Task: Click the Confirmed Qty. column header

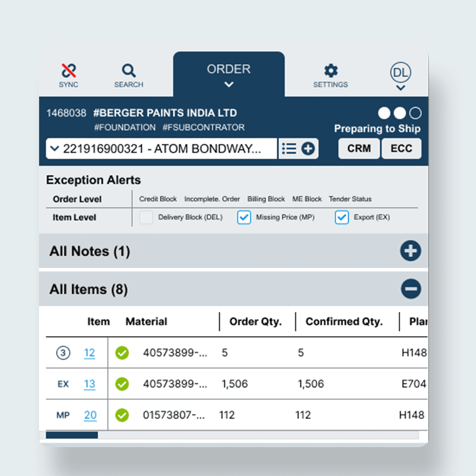Action: [x=344, y=322]
